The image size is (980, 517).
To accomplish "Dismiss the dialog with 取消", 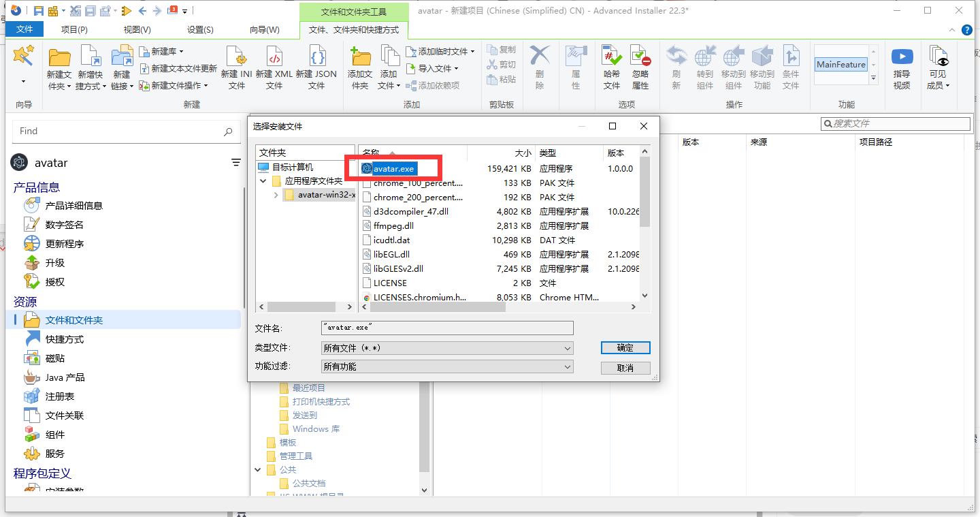I will (625, 366).
